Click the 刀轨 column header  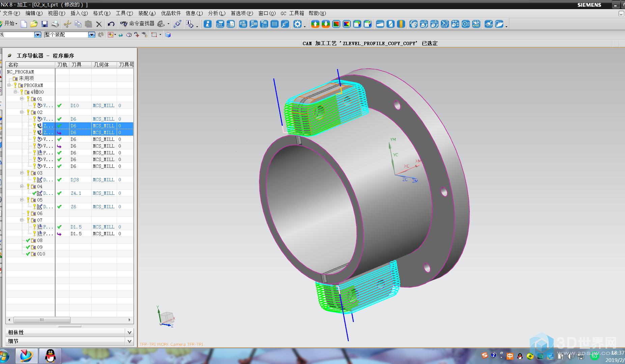pos(62,65)
